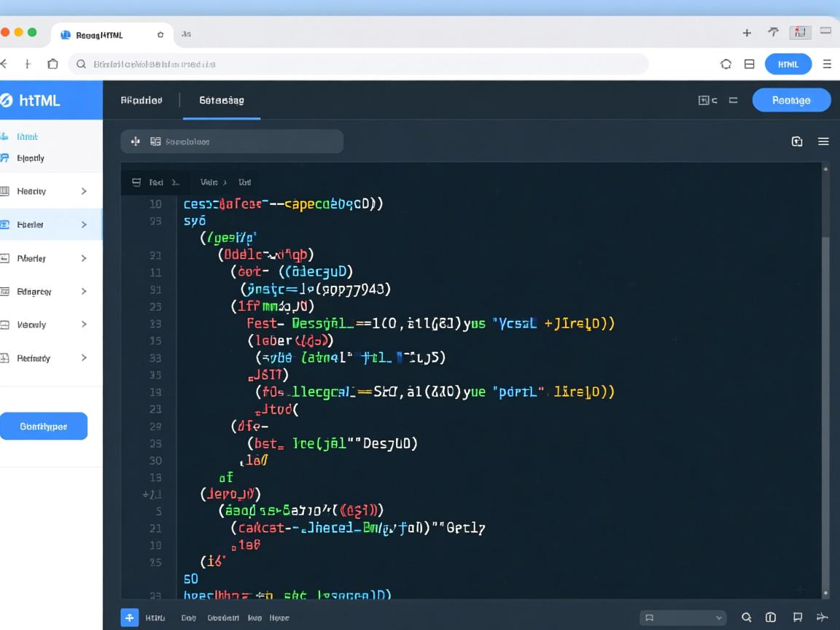Expand the Pfierler sidebar item arrow
The width and height of the screenshot is (840, 630).
(84, 258)
